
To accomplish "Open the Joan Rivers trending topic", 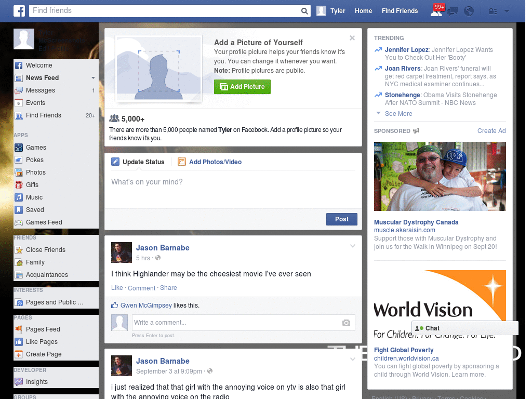I will (403, 69).
